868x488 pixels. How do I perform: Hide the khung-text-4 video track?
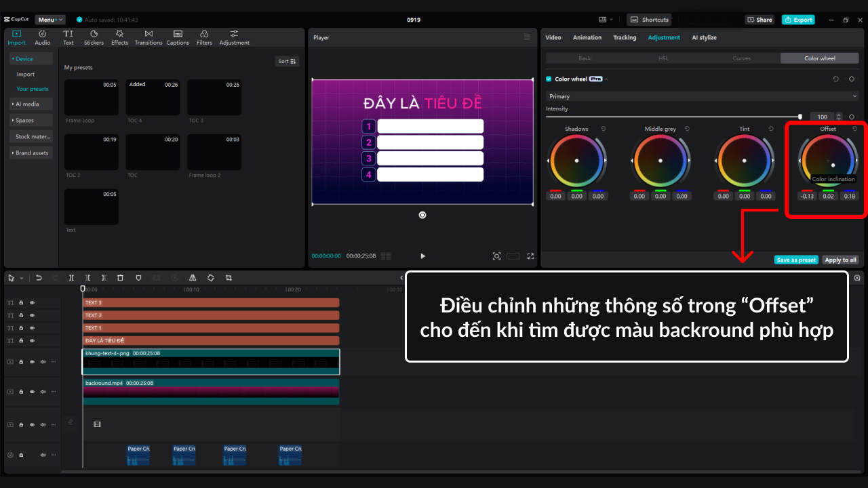point(32,362)
